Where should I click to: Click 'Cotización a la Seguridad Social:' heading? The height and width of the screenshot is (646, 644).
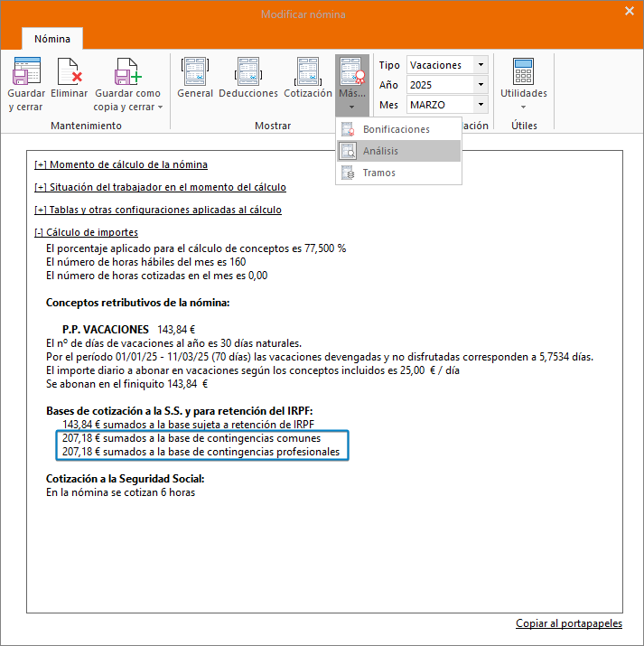(126, 479)
